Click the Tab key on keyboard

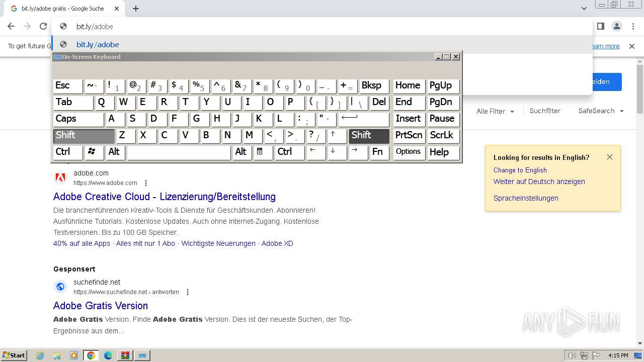(x=73, y=102)
